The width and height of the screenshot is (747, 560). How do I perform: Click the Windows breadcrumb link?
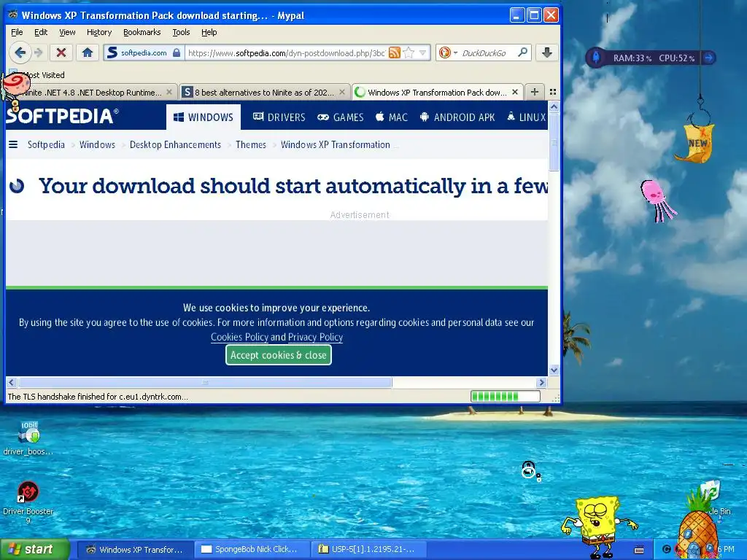click(97, 145)
